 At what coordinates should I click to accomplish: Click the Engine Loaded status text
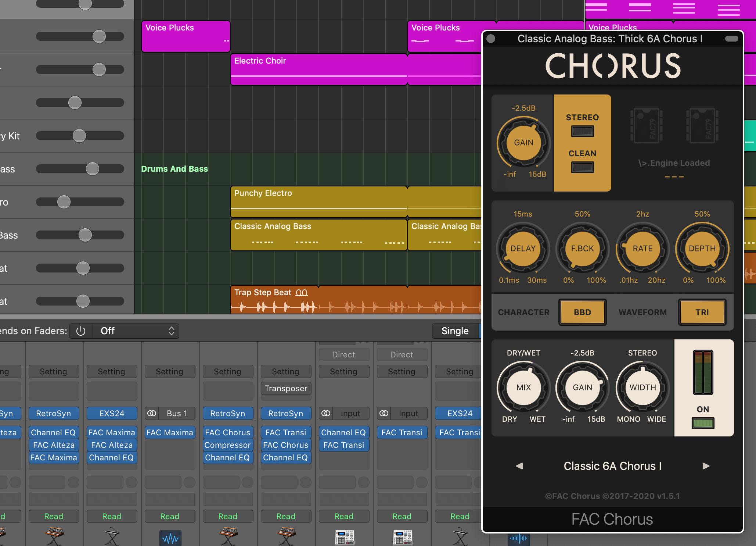(674, 163)
